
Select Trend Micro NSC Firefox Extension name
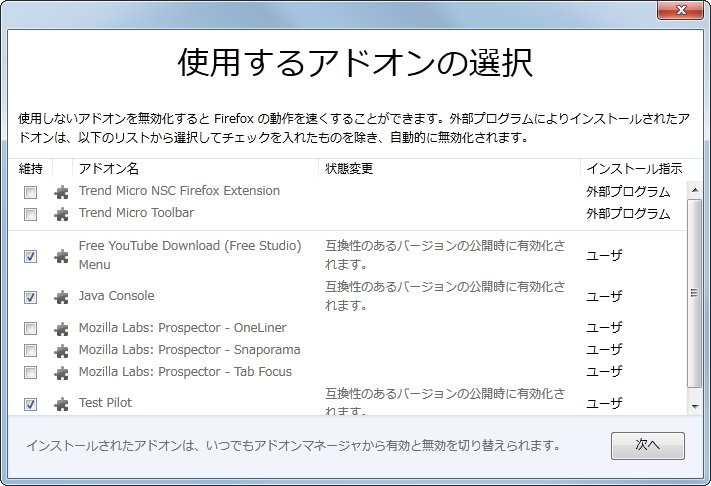click(x=179, y=191)
